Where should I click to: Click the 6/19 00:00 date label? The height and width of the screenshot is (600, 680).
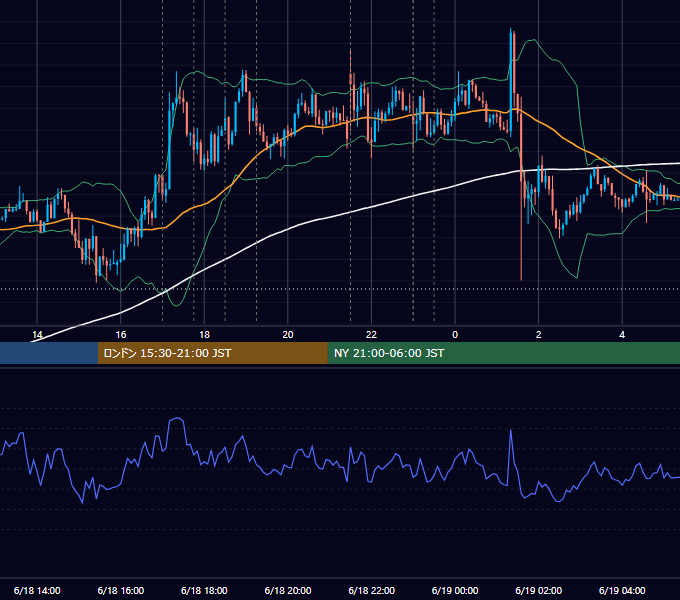(455, 590)
